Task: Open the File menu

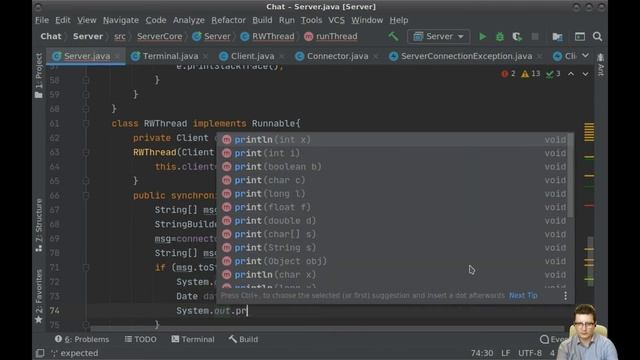Action: click(x=42, y=20)
